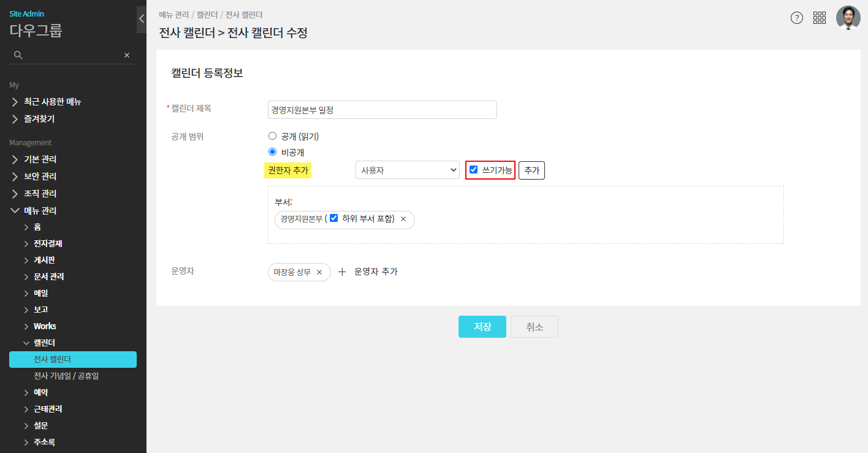Select the 비공개 radio option
This screenshot has height=453, width=868.
(273, 152)
